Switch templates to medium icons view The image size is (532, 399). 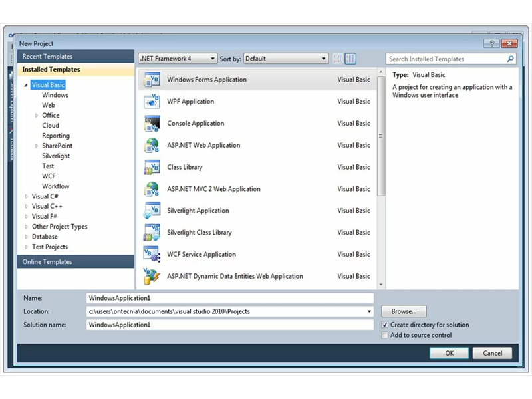tap(350, 59)
